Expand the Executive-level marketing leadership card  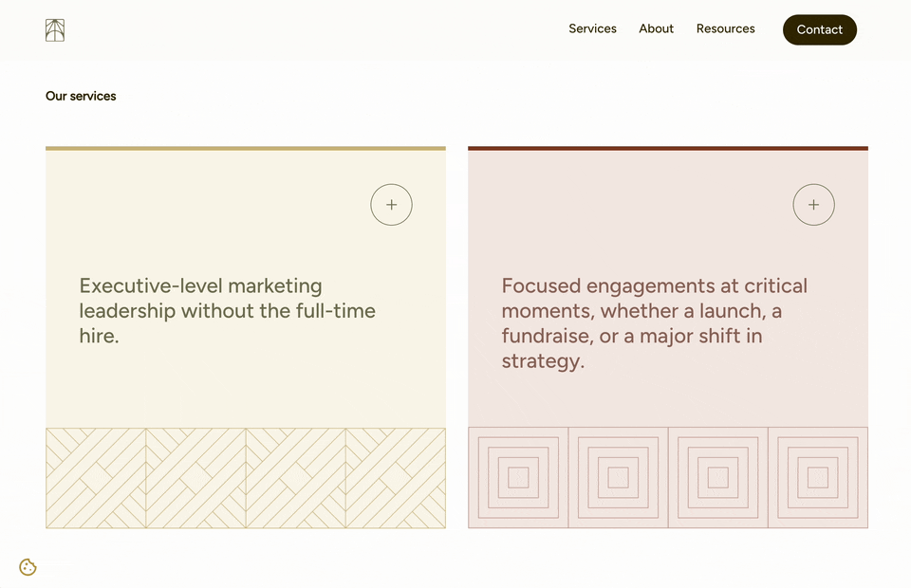391,205
